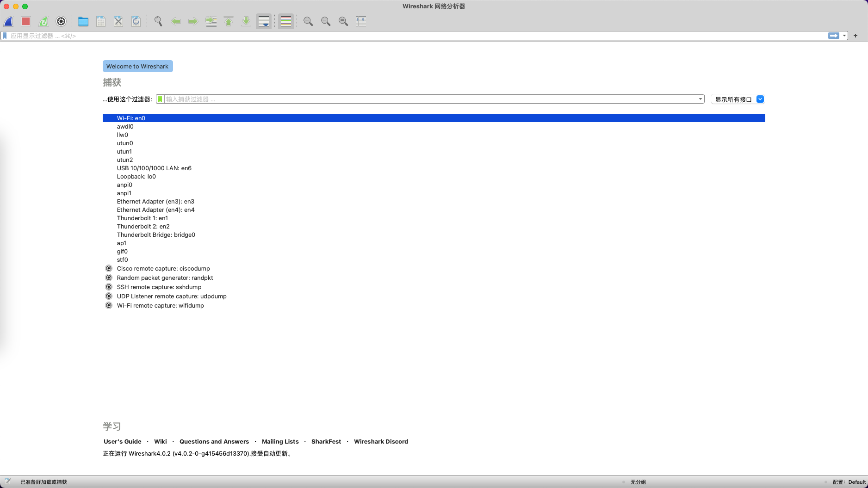Viewport: 868px width, 488px height.
Task: Select USB 10/100/1000 LAN: en6 interface
Action: pos(434,168)
